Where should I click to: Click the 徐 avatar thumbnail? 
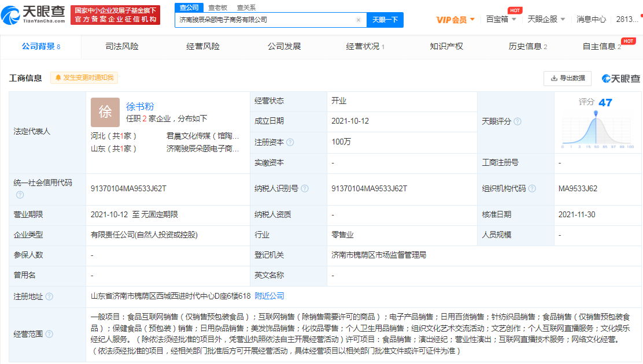point(105,112)
